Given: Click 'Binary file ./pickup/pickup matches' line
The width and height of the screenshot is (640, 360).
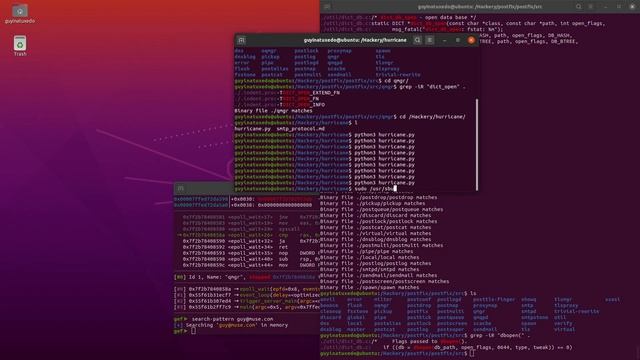Looking at the screenshot, I should point(372,203).
